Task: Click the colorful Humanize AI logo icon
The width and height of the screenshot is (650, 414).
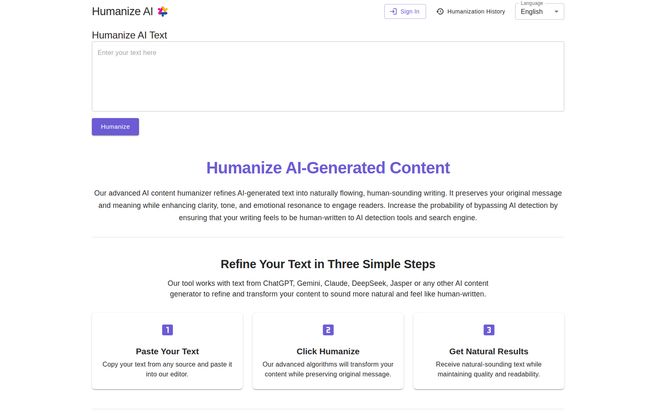Action: [162, 12]
